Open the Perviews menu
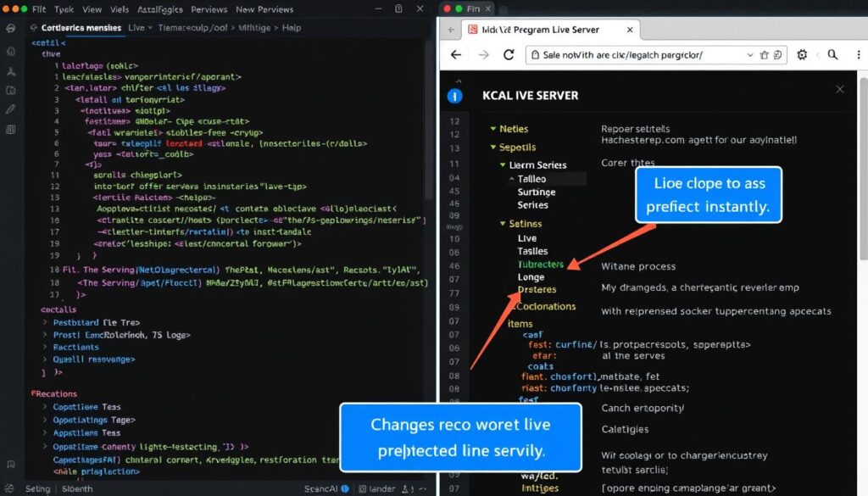 (209, 9)
